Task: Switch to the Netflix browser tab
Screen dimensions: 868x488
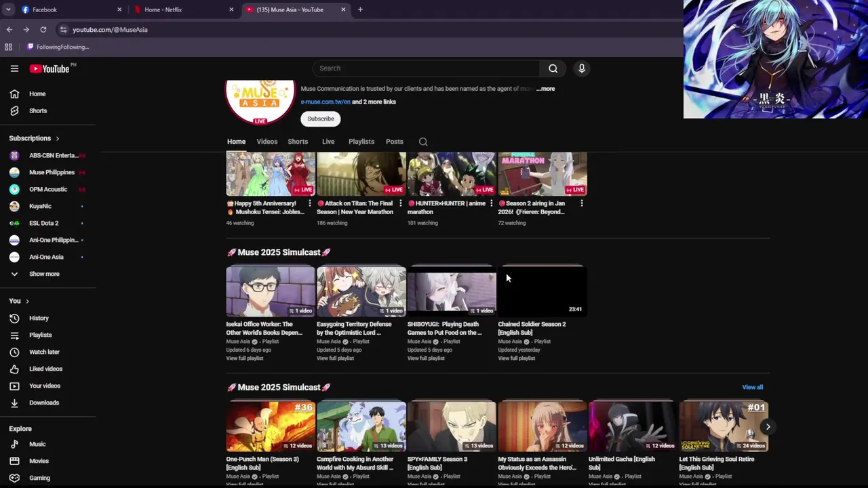Action: point(183,9)
